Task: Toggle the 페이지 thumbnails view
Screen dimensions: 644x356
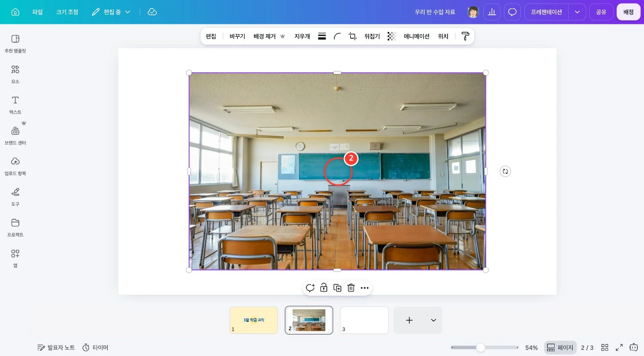Action: [560, 348]
